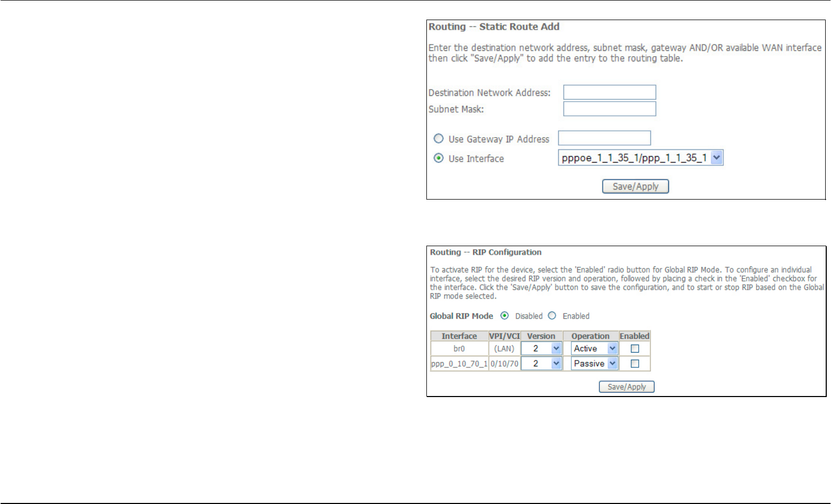Tick the Enabled checkbox for ppp_0_10_70_1
The image size is (831, 504).
tap(635, 363)
